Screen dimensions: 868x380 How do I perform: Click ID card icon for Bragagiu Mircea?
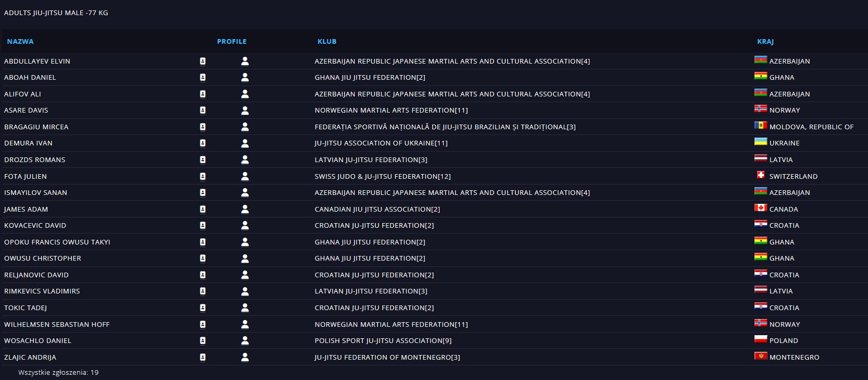click(x=203, y=127)
